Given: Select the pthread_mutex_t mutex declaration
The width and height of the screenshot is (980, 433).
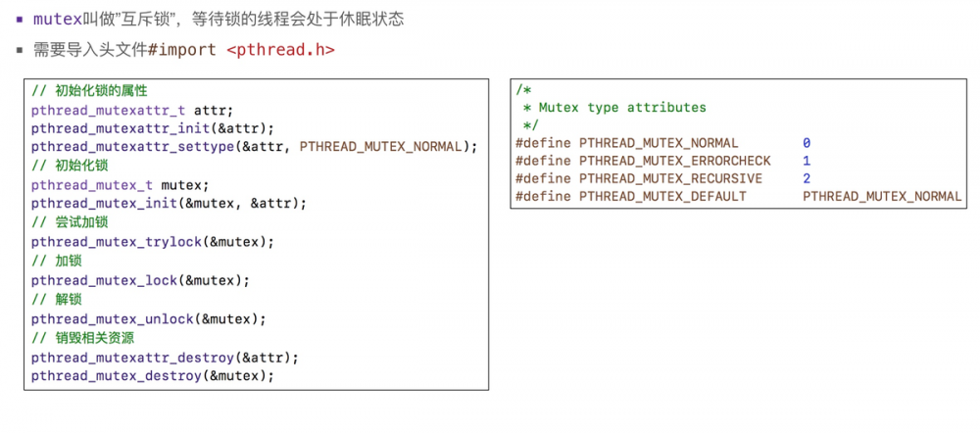Looking at the screenshot, I should [120, 184].
